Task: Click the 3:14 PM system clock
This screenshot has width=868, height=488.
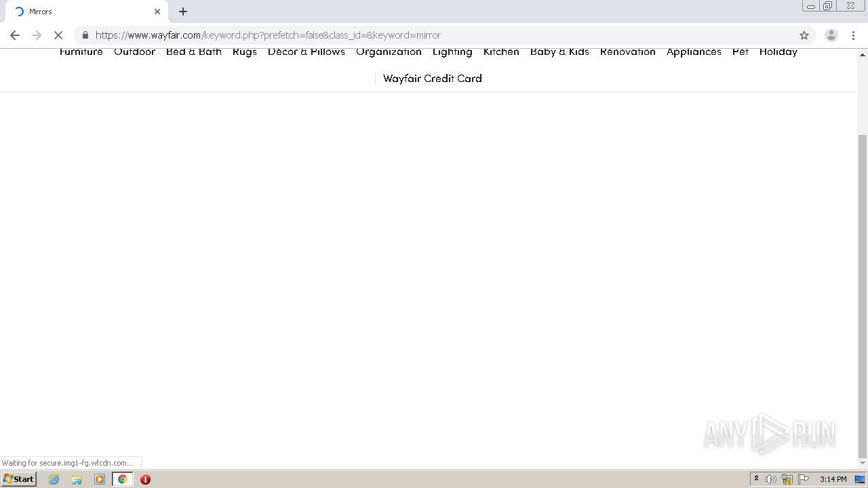Action: [x=833, y=479]
